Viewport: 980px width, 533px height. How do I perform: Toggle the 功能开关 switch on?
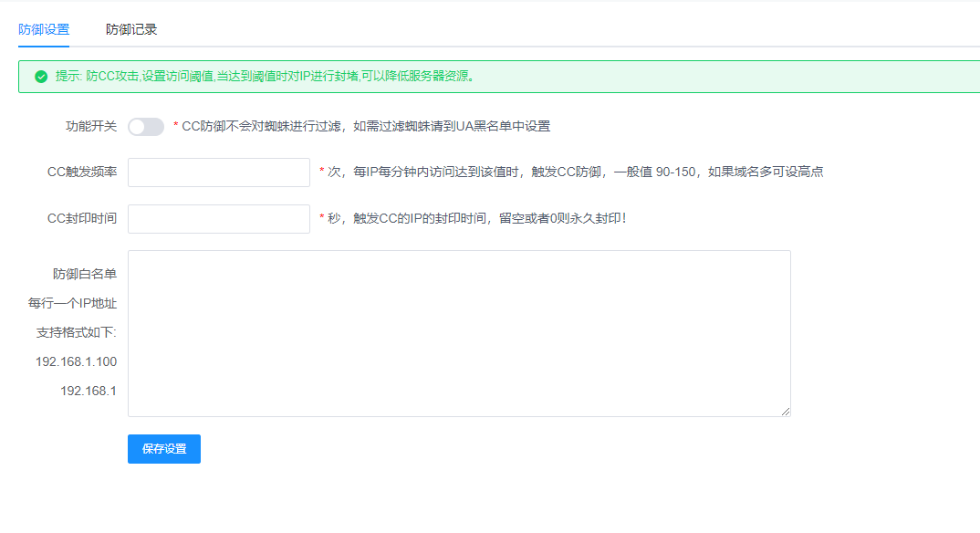coord(146,127)
